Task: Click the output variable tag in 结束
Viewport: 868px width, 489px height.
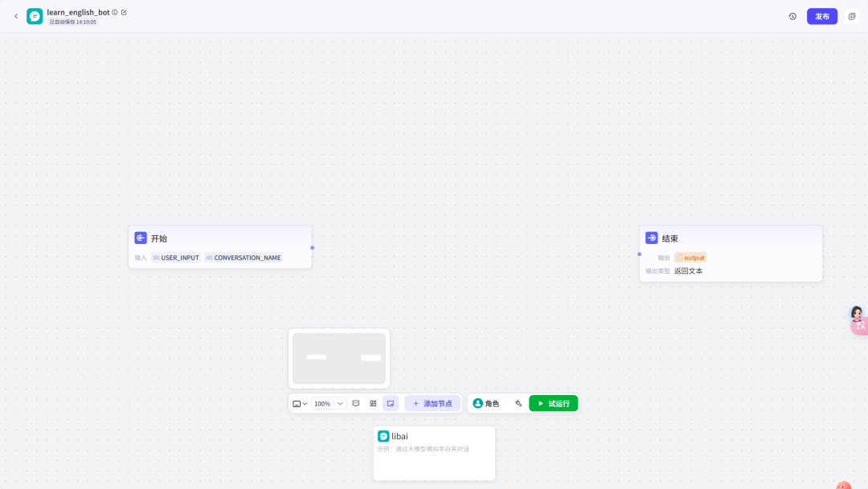Action: coord(690,257)
